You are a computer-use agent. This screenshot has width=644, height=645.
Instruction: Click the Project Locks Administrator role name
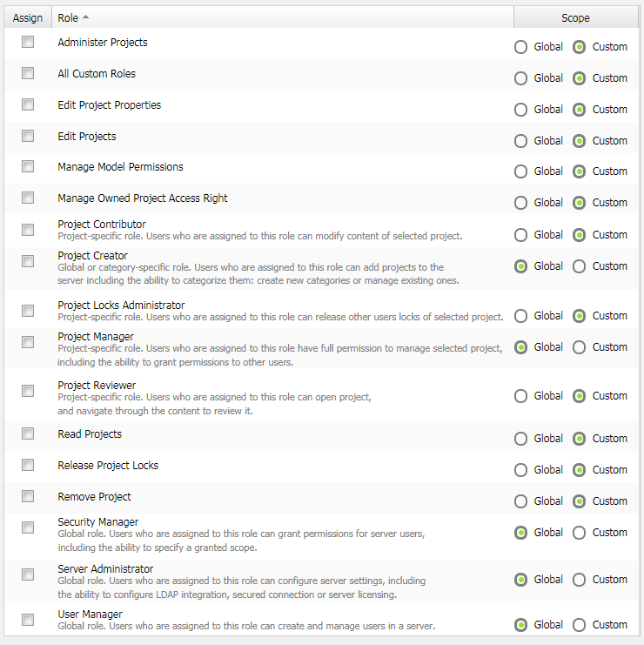tap(121, 306)
